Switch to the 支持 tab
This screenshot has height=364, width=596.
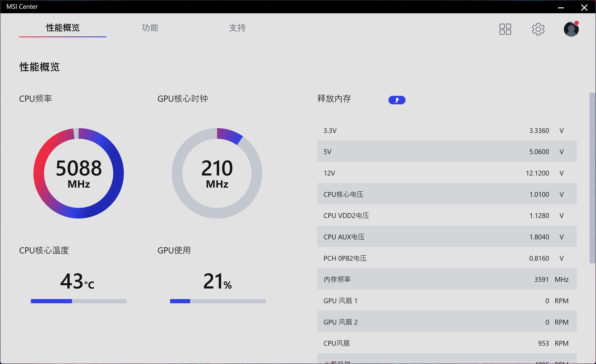[237, 28]
